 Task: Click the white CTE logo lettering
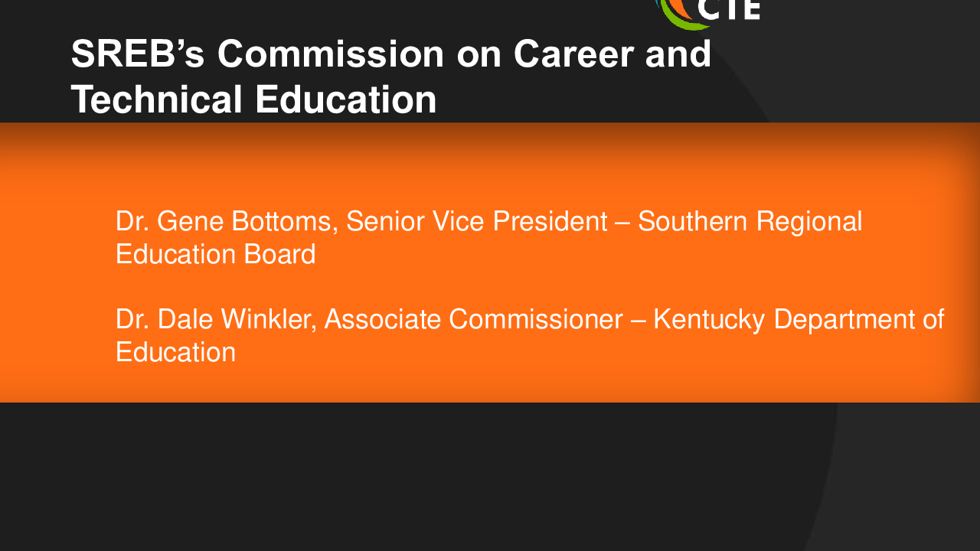click(730, 10)
